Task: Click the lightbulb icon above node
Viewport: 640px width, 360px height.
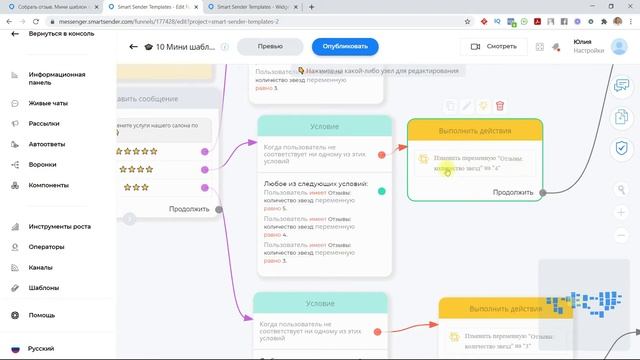Action: 483,106
